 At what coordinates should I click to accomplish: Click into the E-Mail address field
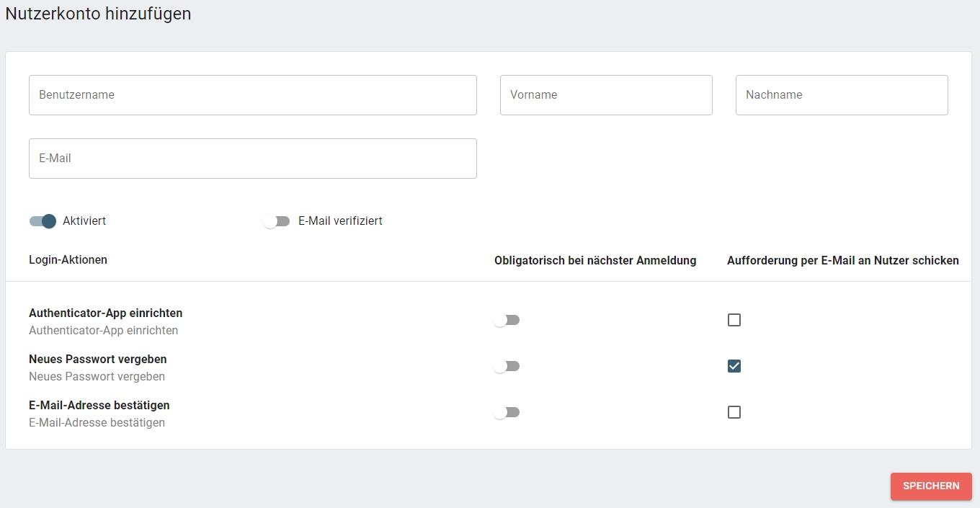tap(252, 159)
